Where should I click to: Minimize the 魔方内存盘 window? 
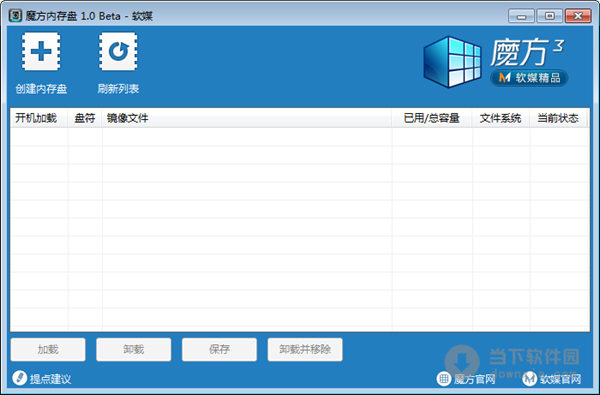521,16
